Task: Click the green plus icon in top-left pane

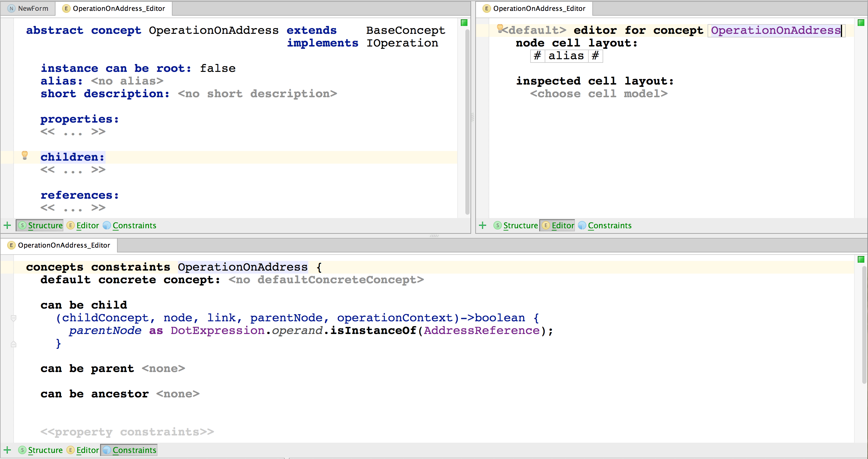Action: (x=8, y=225)
